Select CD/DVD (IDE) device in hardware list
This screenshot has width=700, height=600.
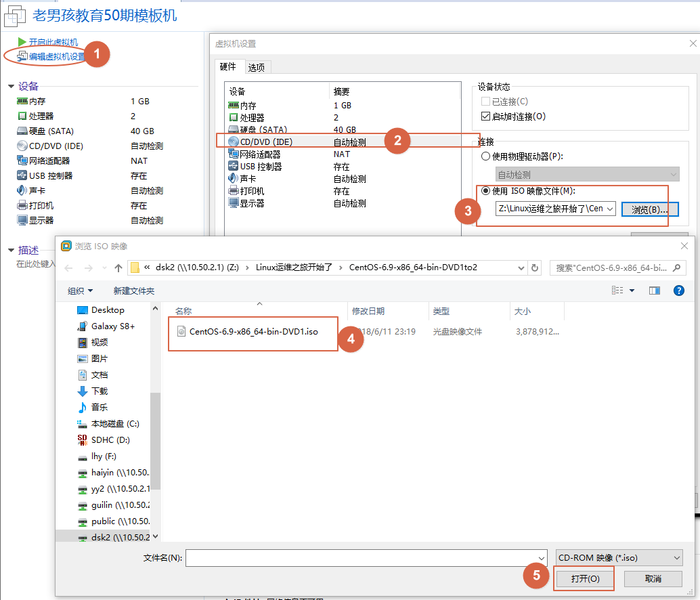point(264,142)
